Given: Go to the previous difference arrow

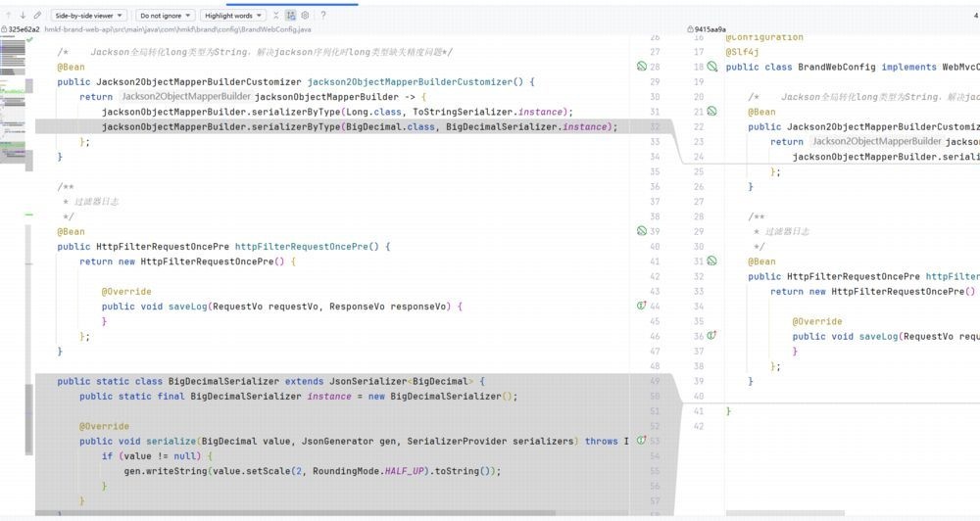Looking at the screenshot, I should 9,15.
